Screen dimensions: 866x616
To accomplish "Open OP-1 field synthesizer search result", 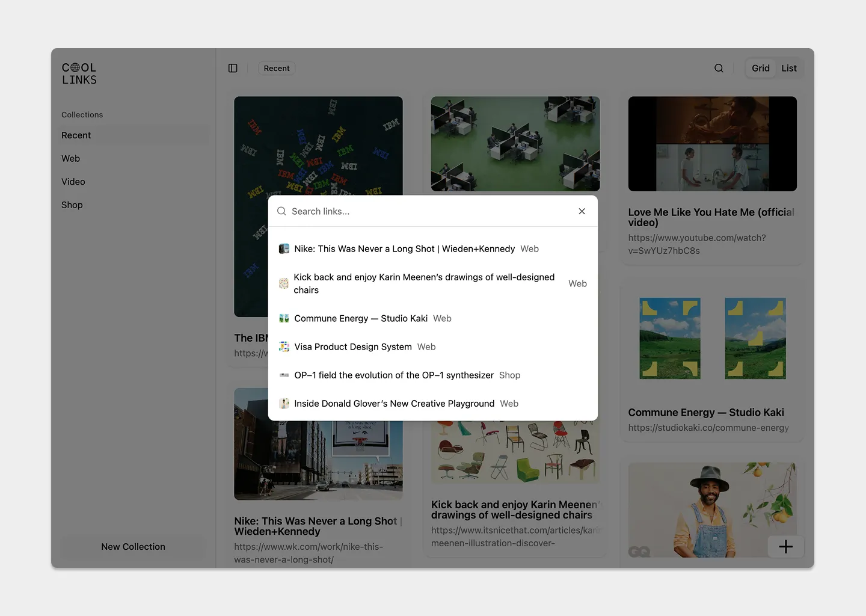I will coord(433,375).
